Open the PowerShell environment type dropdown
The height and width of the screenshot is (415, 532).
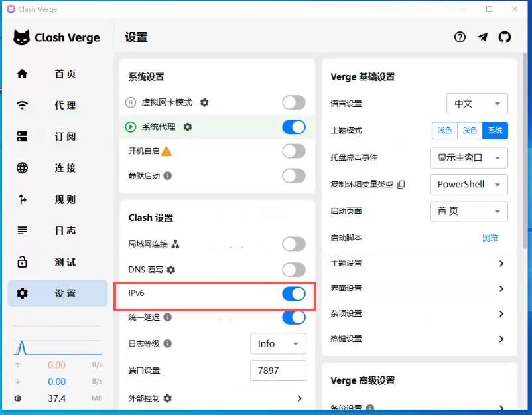468,185
